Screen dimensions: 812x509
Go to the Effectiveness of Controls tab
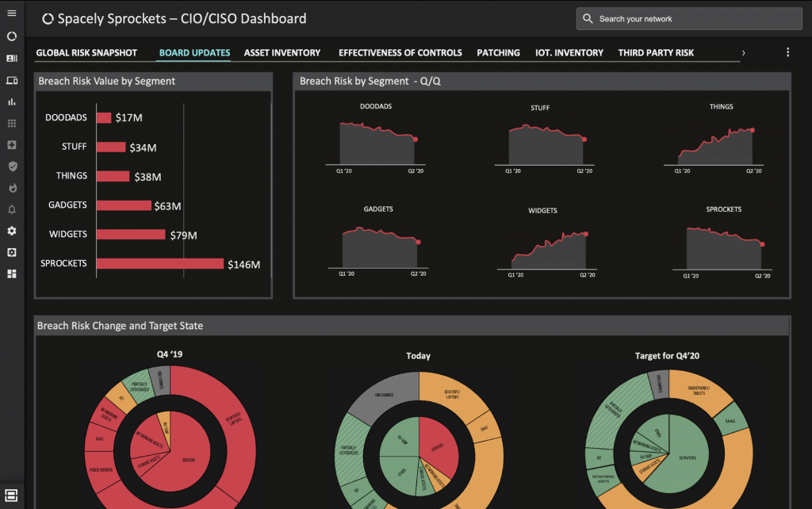point(400,53)
